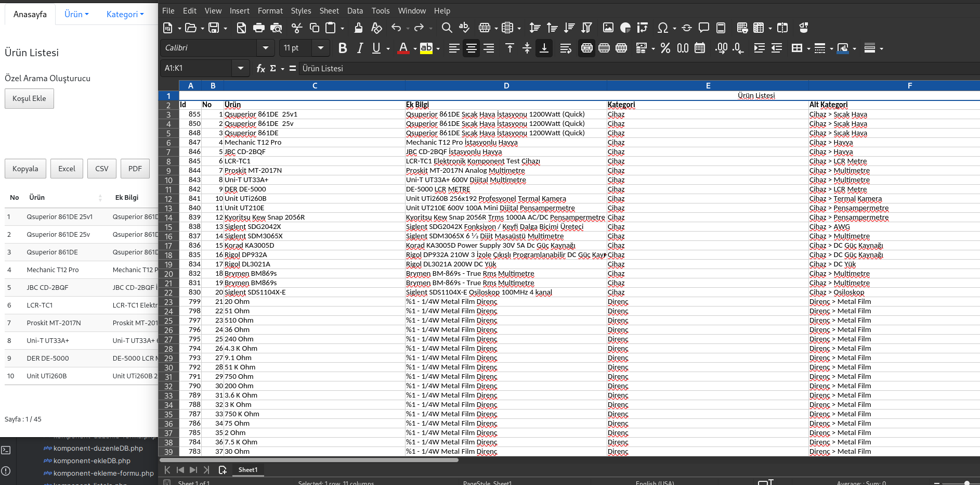
Task: Clear direct formatting icon
Action: point(377,28)
